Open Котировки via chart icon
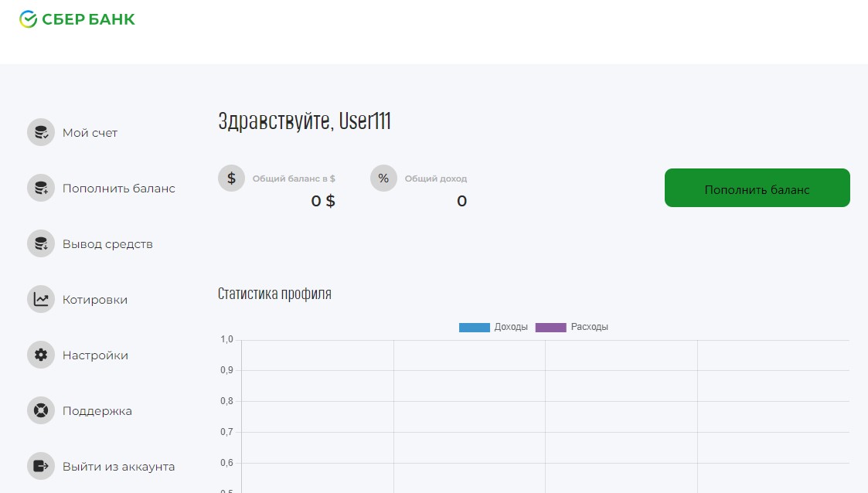This screenshot has width=868, height=493. (41, 299)
